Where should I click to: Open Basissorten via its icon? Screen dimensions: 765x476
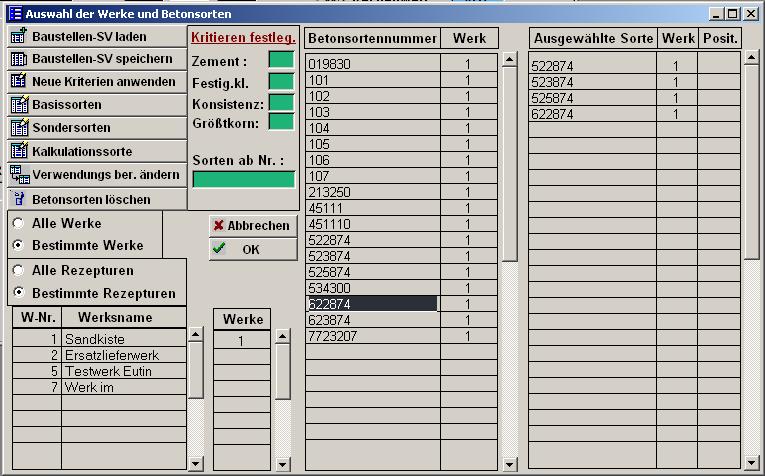click(18, 105)
